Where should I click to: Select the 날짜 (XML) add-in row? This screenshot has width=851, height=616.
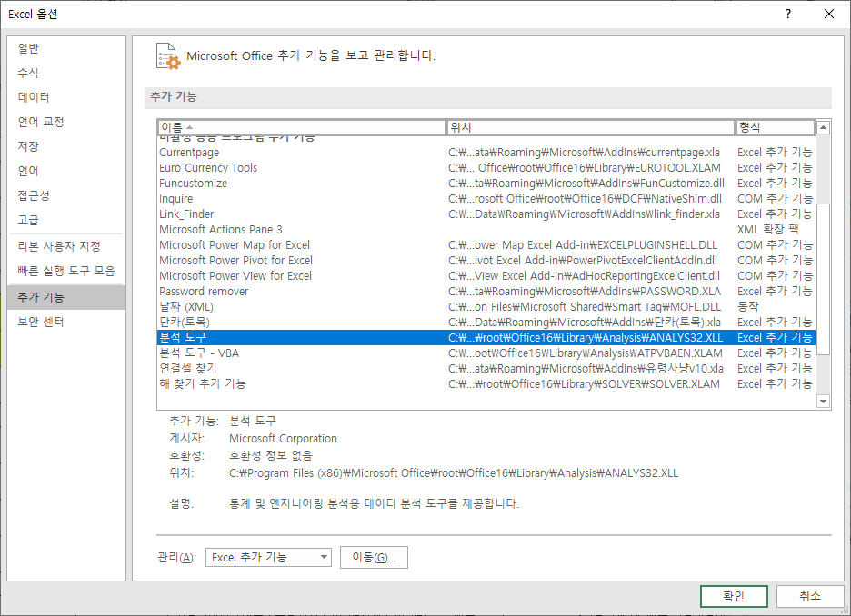click(486, 307)
